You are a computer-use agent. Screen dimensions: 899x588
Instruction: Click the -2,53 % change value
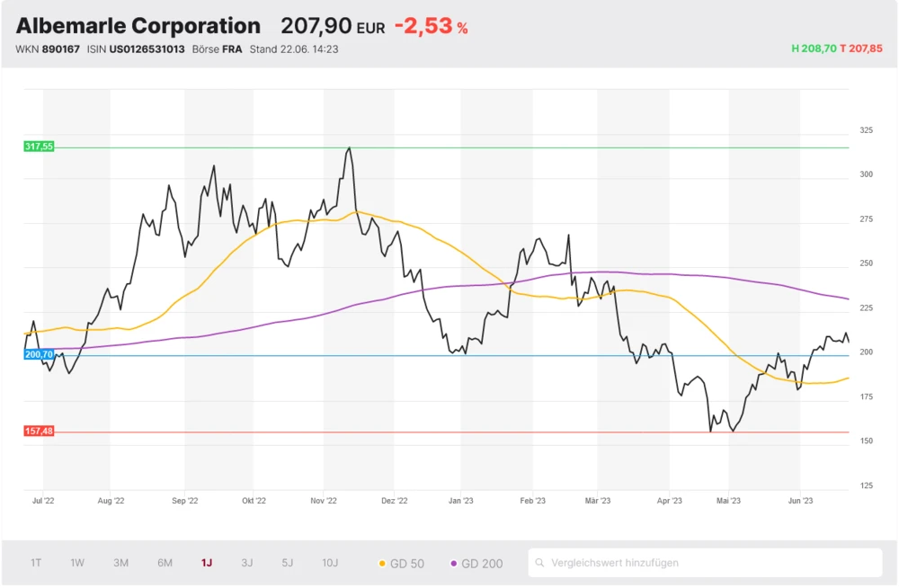(x=431, y=27)
